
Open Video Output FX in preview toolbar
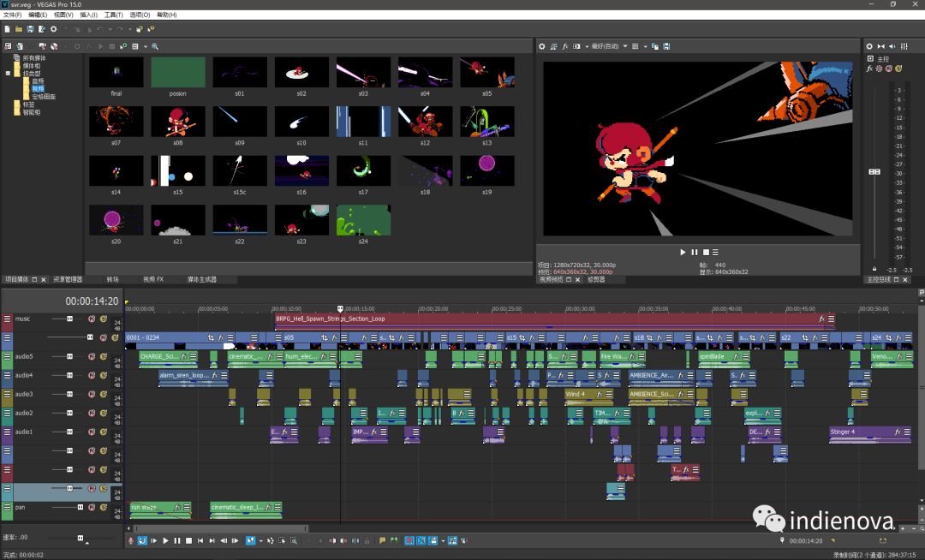point(564,46)
